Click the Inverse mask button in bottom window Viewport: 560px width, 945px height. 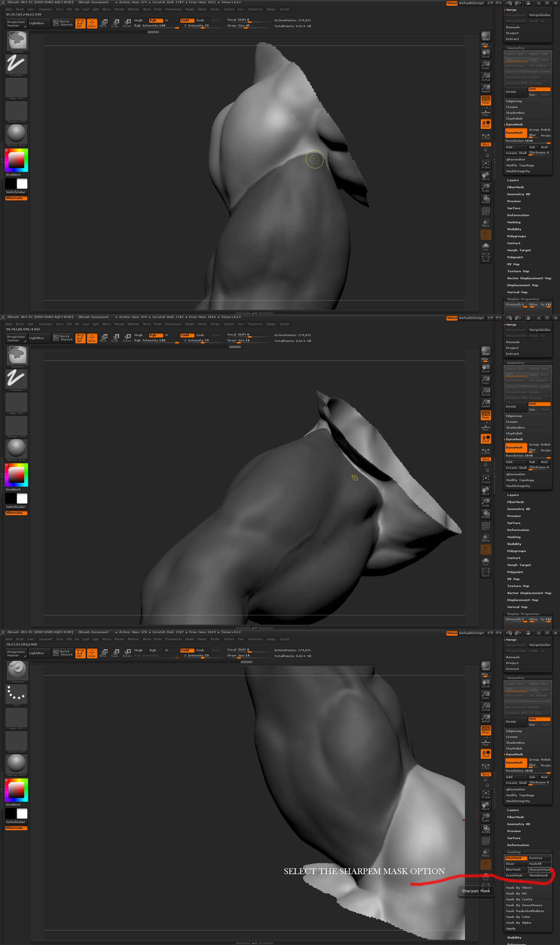[x=539, y=858]
